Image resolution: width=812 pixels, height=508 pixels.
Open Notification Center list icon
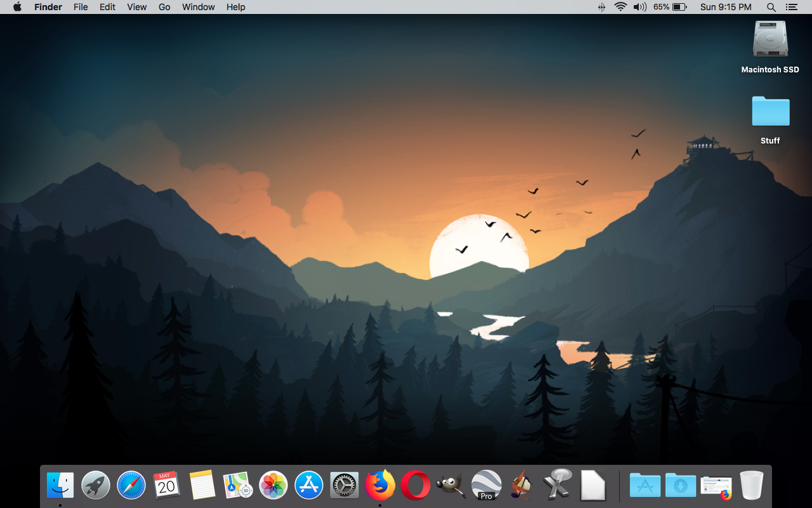coord(791,7)
